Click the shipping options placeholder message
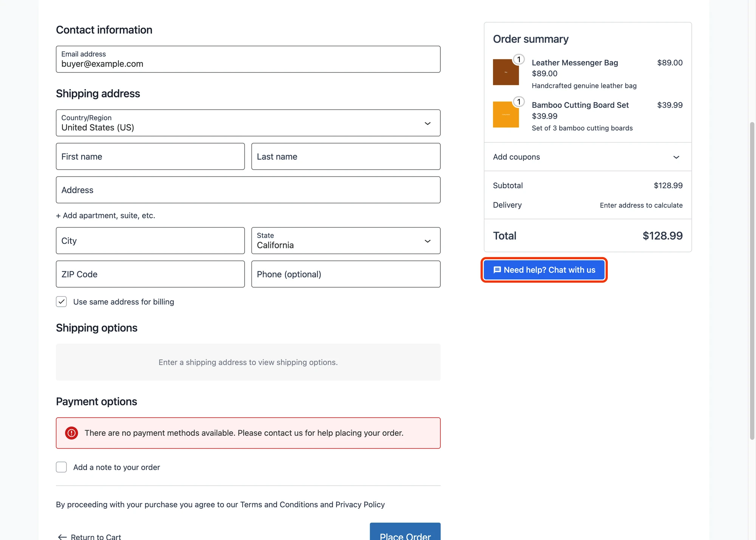The height and width of the screenshot is (540, 756). tap(248, 362)
